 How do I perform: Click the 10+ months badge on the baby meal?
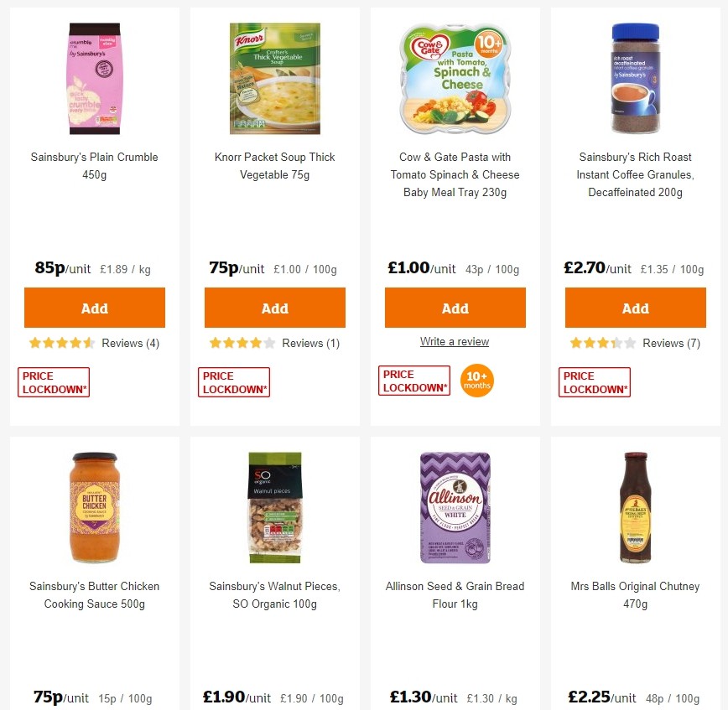(x=476, y=381)
